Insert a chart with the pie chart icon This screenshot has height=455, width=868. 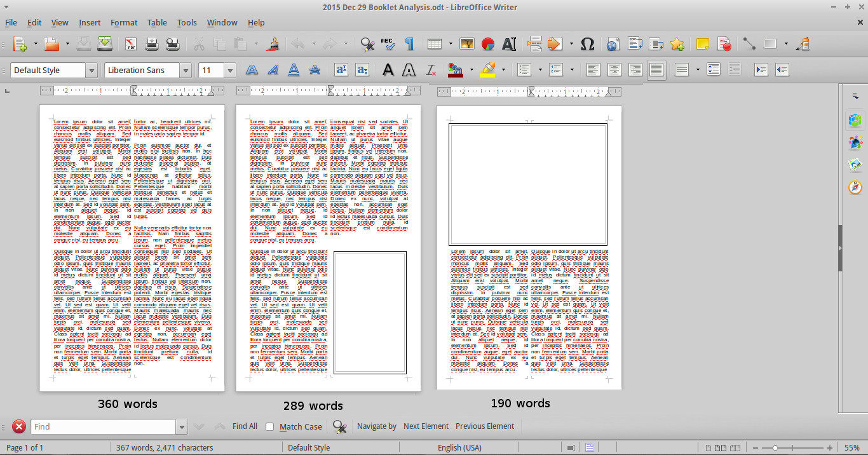pos(487,44)
